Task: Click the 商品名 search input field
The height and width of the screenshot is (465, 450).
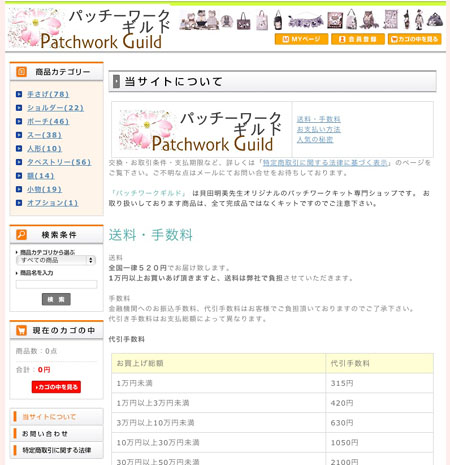Action: coord(56,284)
